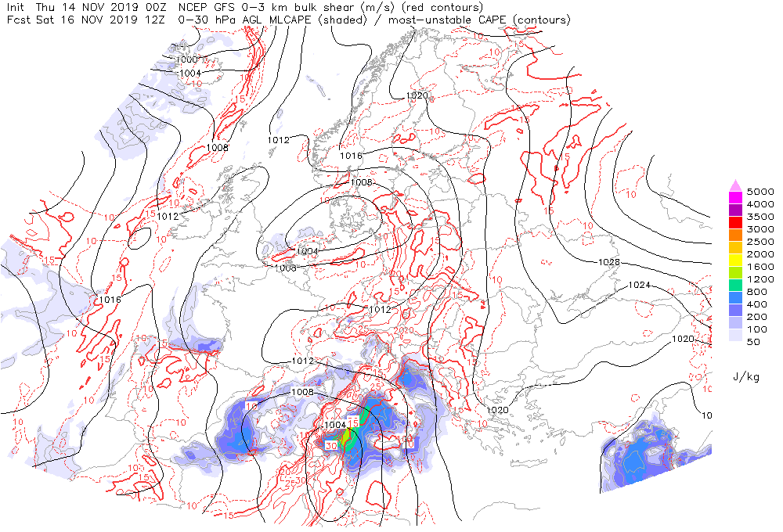Click the 1024 isobar label
Viewport: 783px width, 532px height.
[x=639, y=285]
